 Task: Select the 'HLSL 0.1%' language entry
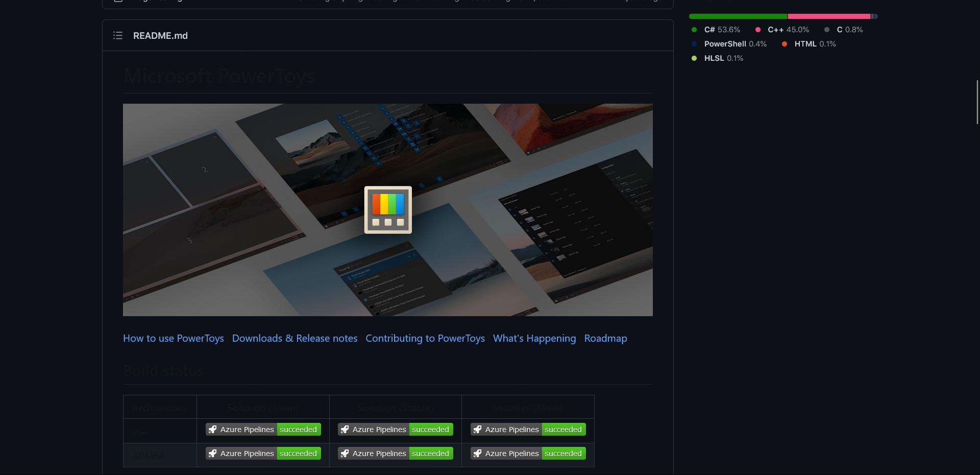(718, 58)
